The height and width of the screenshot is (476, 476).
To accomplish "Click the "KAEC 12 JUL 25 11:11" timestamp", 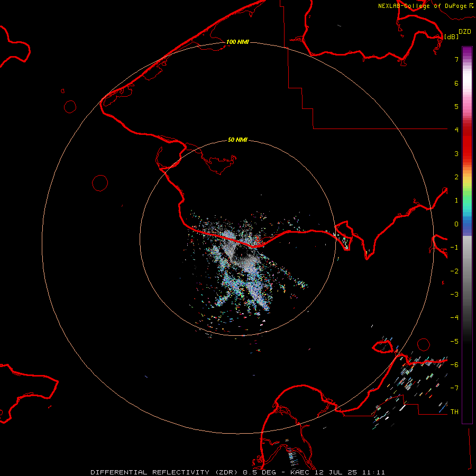I will click(x=337, y=472).
